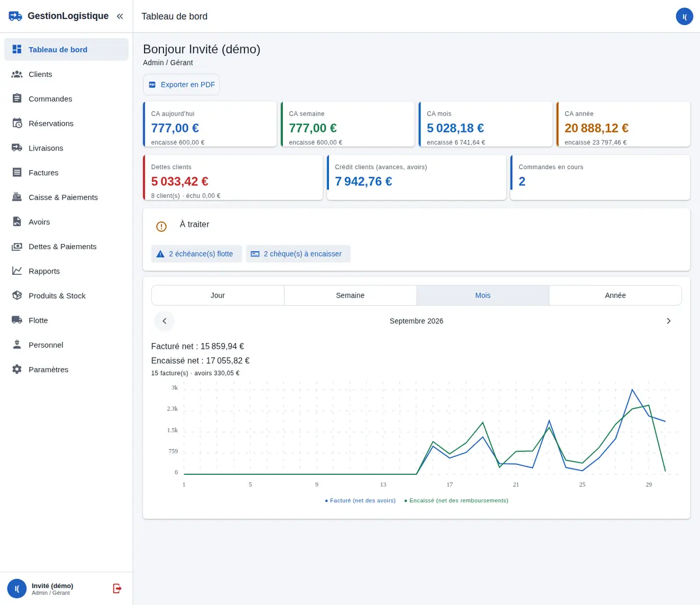Toggle the Encaissé (net des remboursements) legend series
The width and height of the screenshot is (700, 605).
tap(456, 501)
